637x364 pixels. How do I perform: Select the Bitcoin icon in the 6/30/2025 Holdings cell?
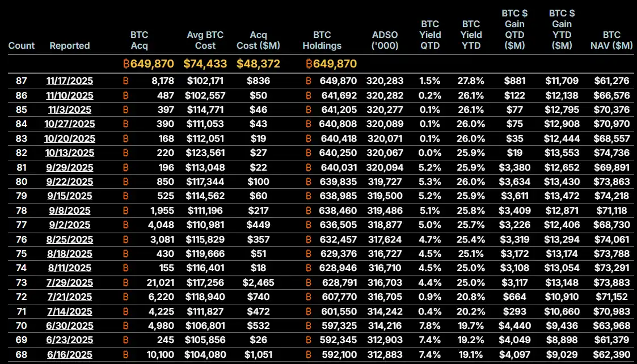(x=308, y=325)
